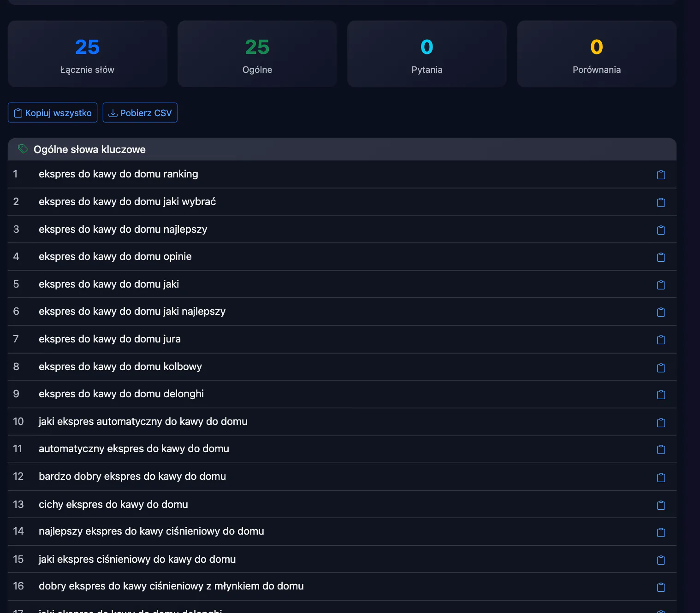Copy keyword 'ekspres do kawy do domu kolbowy'

click(661, 367)
